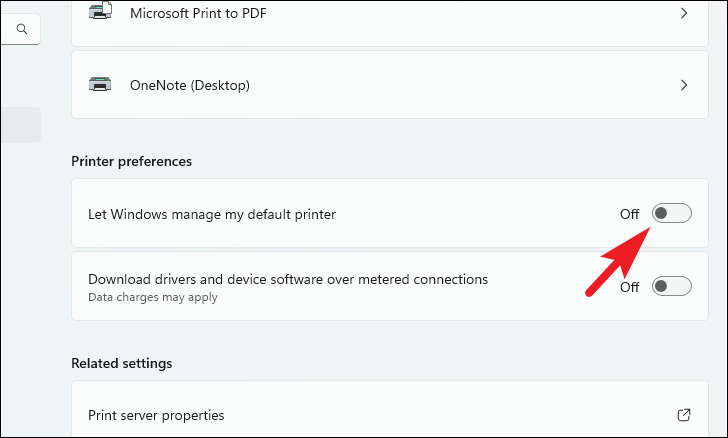Image resolution: width=728 pixels, height=438 pixels.
Task: Expand Microsoft Print to PDF chevron
Action: click(x=684, y=13)
